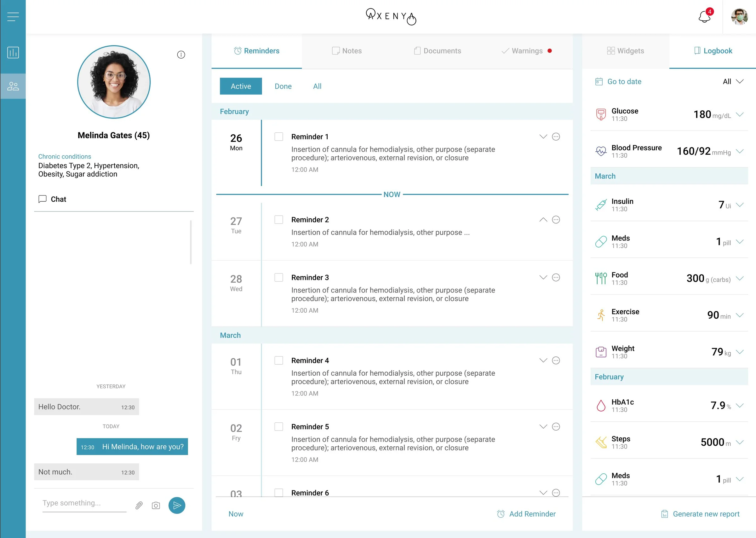Image resolution: width=756 pixels, height=538 pixels.
Task: Send the chat message
Action: (177, 506)
